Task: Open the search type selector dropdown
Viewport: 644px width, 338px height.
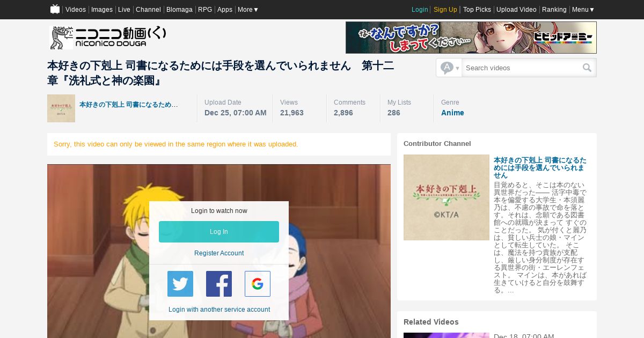Action: [x=449, y=68]
